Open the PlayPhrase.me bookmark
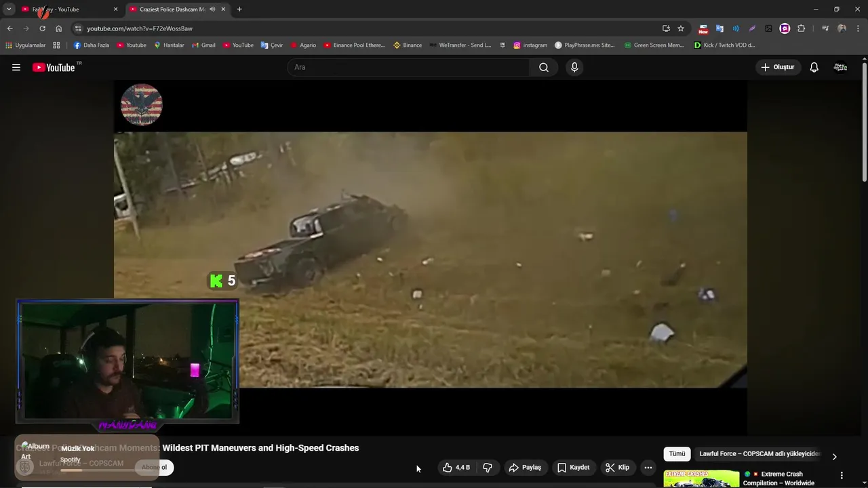Image resolution: width=868 pixels, height=488 pixels. (585, 45)
